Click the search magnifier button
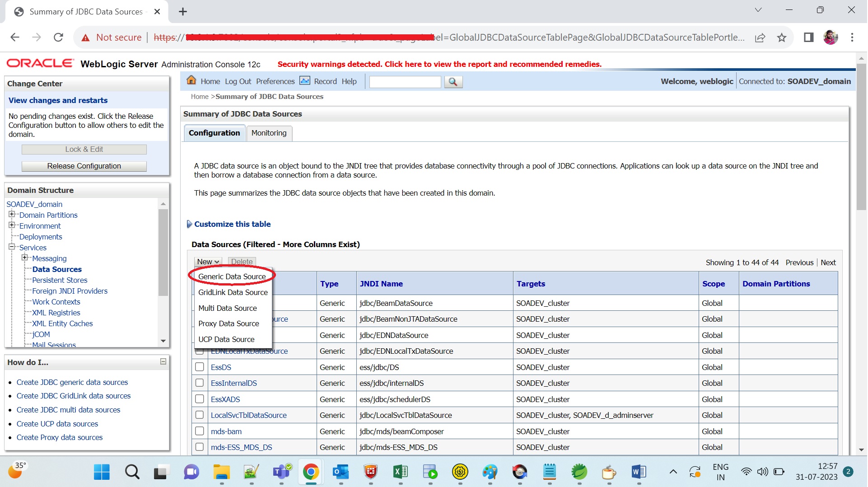This screenshot has height=487, width=868. coord(453,82)
